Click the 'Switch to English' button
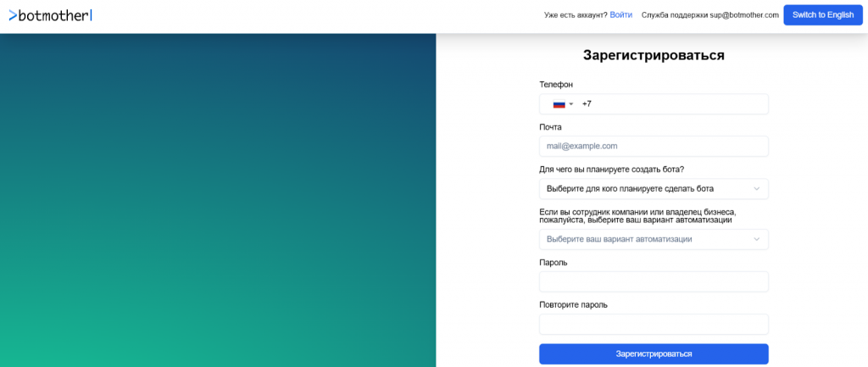 coord(822,14)
